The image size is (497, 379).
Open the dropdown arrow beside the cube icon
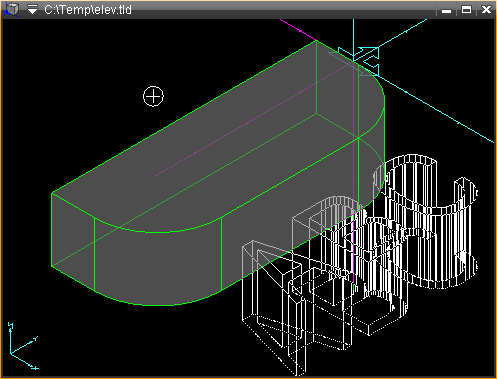32,10
